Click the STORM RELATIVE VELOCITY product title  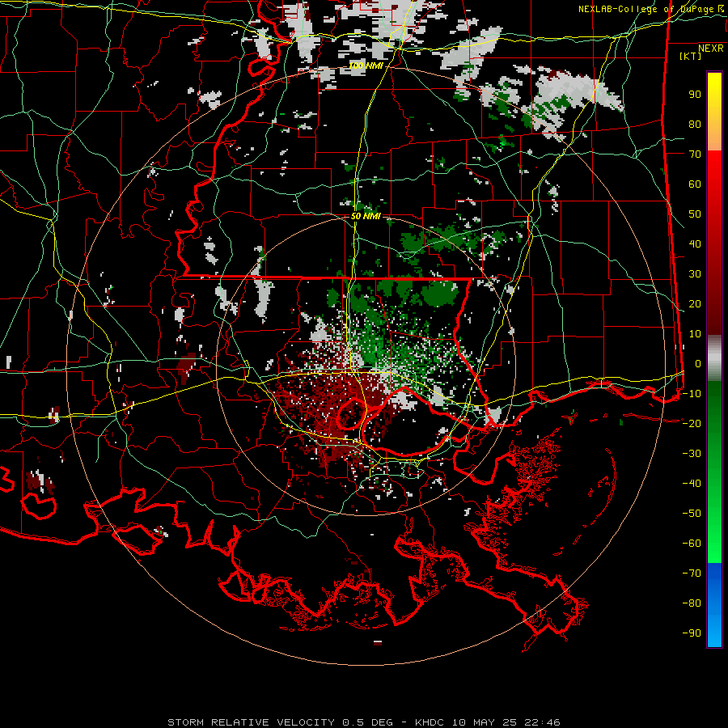coord(252,722)
